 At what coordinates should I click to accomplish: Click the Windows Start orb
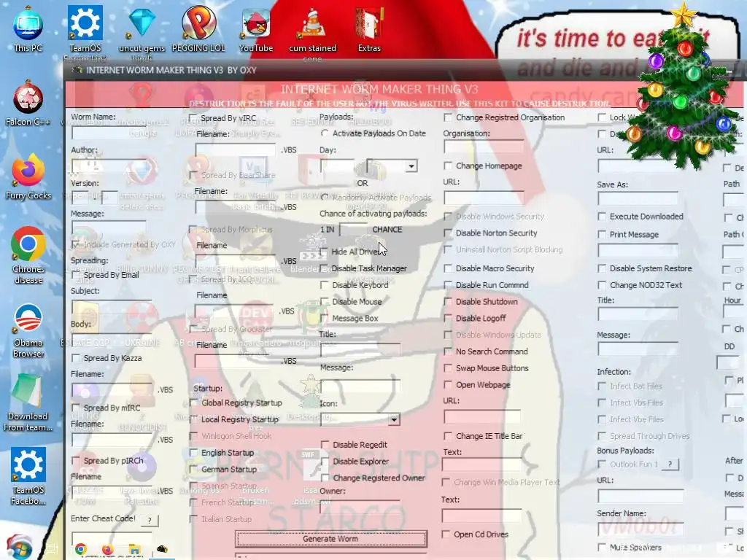tap(19, 548)
